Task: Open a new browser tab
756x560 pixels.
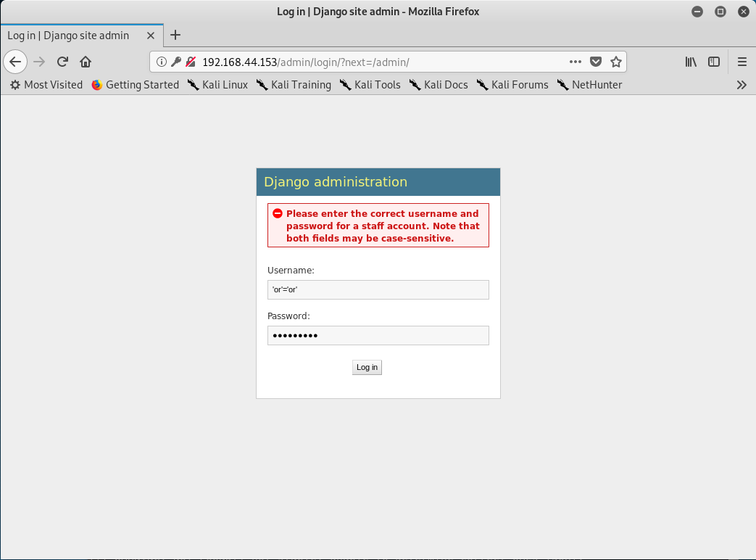Action: point(175,36)
